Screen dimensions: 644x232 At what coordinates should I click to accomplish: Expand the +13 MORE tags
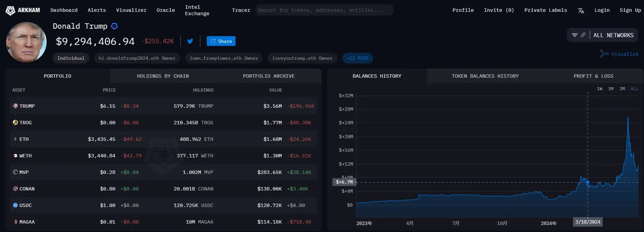[x=357, y=58]
